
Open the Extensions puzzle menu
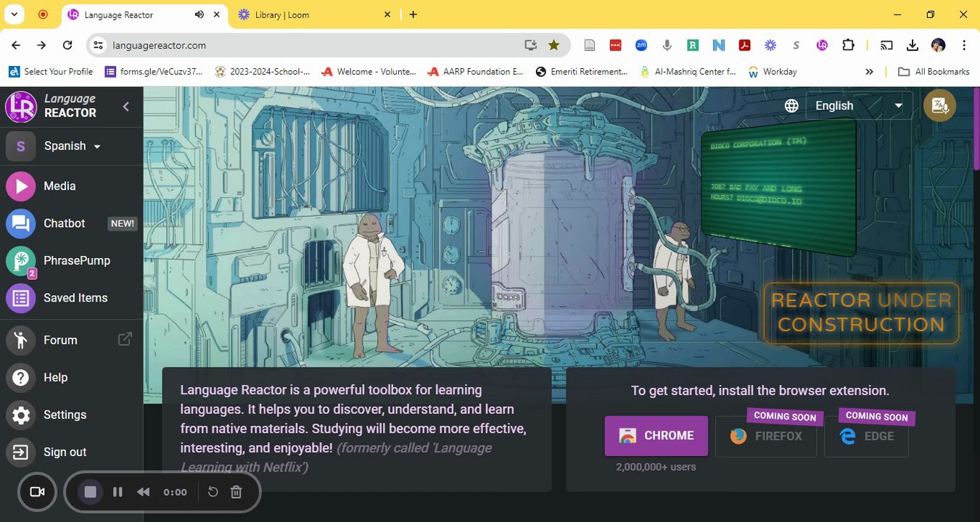pos(848,45)
